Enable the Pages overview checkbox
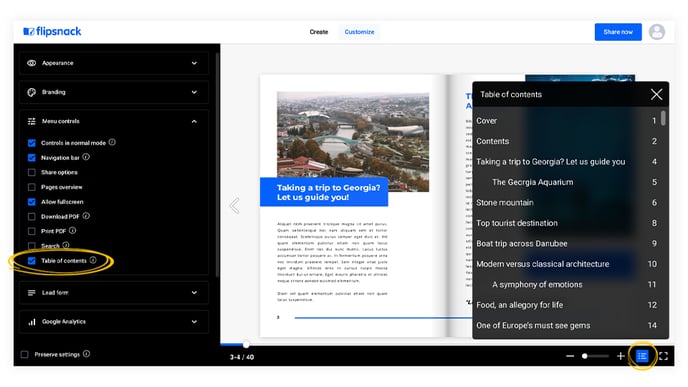The image size is (688, 387). (x=32, y=187)
